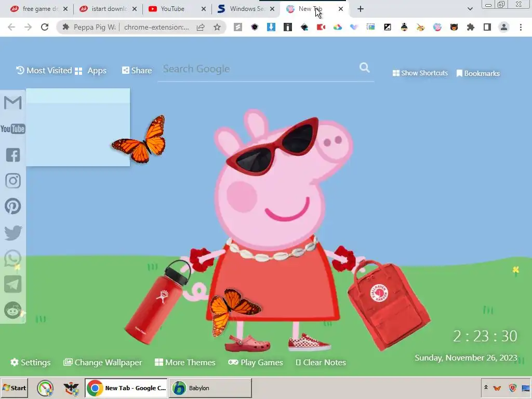
Task: Open Babylon from the taskbar
Action: pos(210,388)
